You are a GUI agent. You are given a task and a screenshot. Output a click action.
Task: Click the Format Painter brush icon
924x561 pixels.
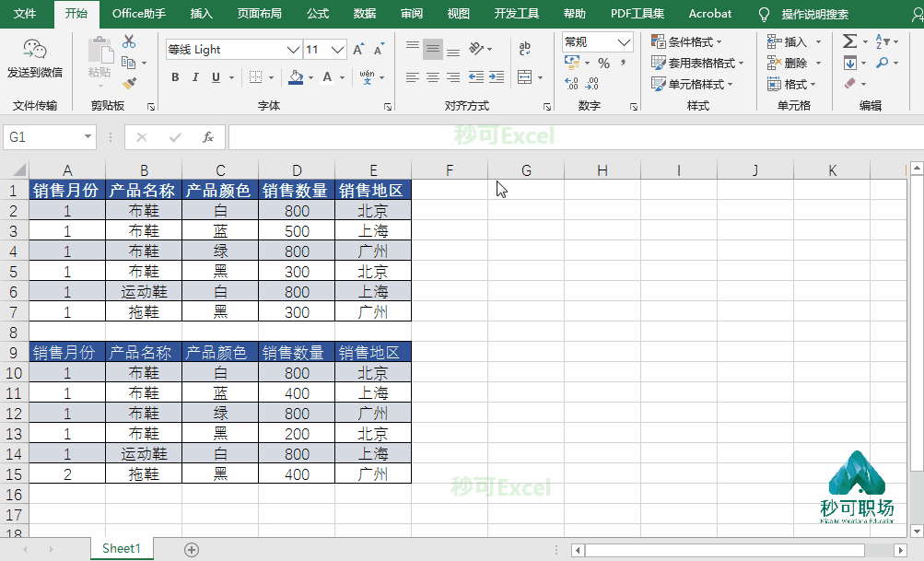(x=130, y=83)
